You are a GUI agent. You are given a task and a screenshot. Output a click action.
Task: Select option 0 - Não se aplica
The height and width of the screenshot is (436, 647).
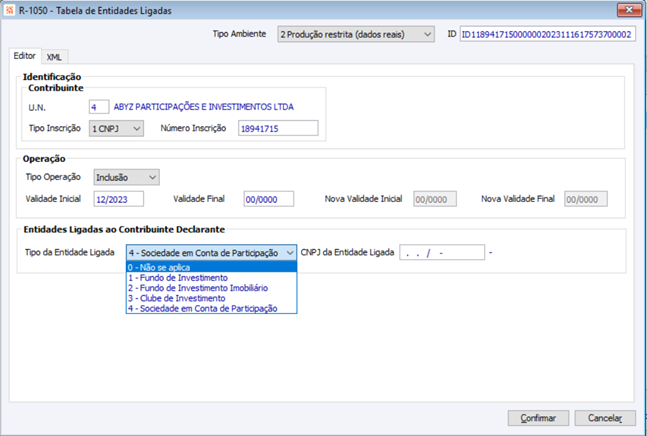tap(211, 267)
